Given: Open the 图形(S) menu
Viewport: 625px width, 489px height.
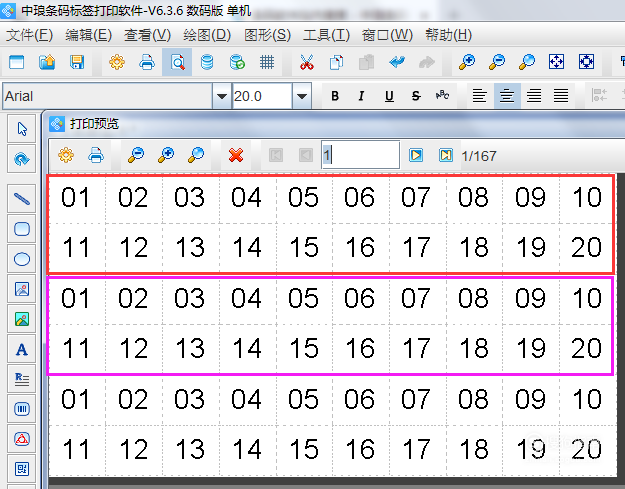Looking at the screenshot, I should (267, 35).
